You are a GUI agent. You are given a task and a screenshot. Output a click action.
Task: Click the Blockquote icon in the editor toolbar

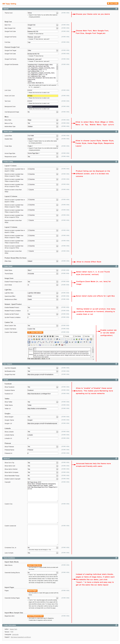click(x=60, y=339)
